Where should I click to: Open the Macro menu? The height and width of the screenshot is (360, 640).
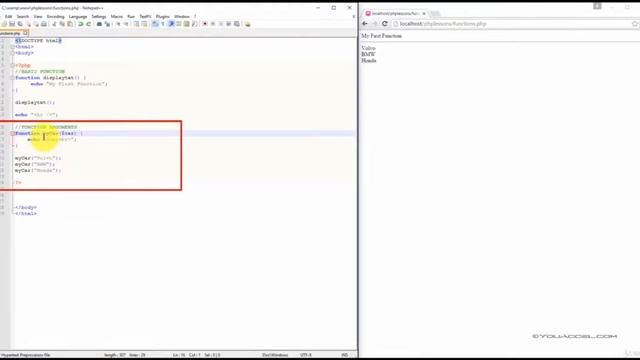pyautogui.click(x=117, y=16)
